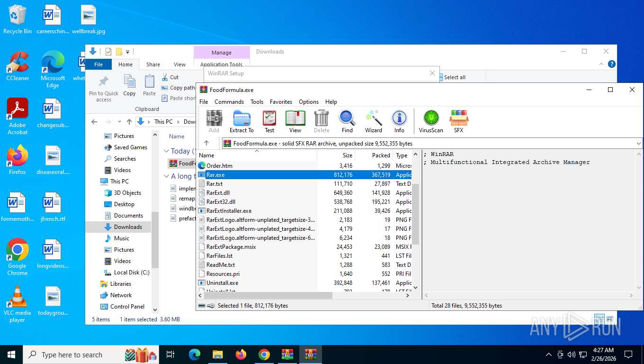Select wellbreak.jpg on the desktop
This screenshot has height=364, width=644.
pos(89,19)
